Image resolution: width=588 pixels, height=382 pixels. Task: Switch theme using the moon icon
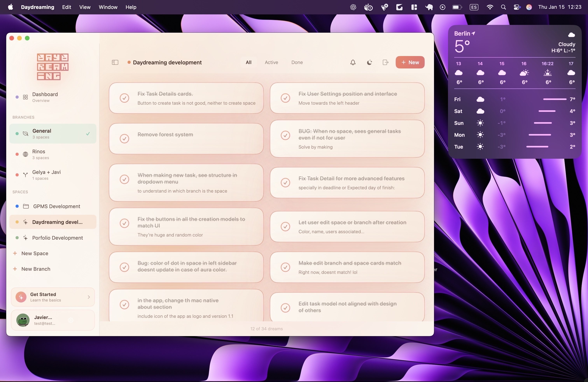pyautogui.click(x=369, y=62)
